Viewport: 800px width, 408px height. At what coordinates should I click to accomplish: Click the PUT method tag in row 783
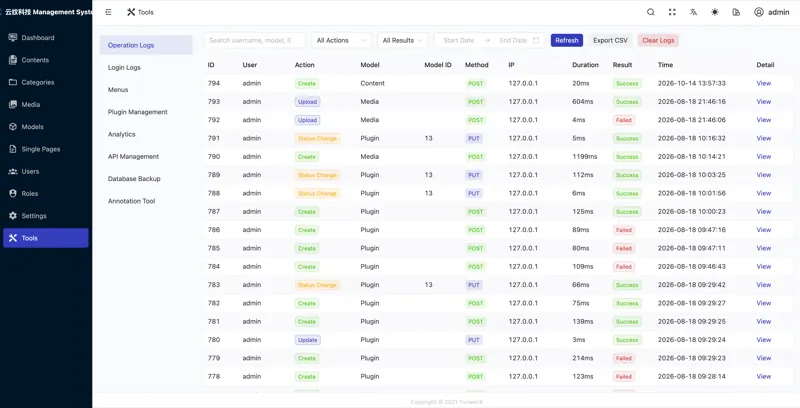474,285
